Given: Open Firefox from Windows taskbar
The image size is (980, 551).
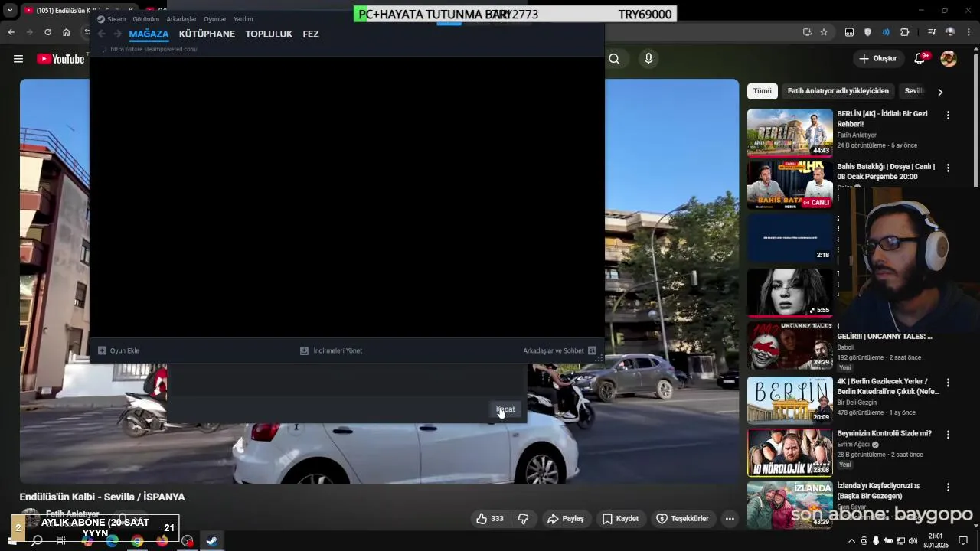Looking at the screenshot, I should (x=162, y=541).
